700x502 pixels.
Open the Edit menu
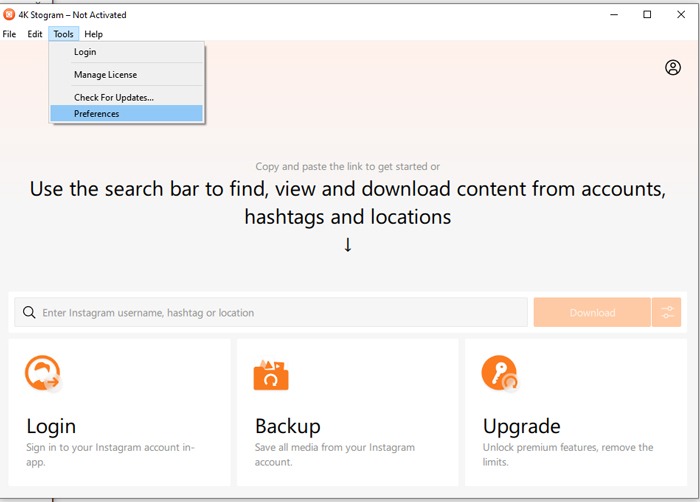[x=35, y=34]
